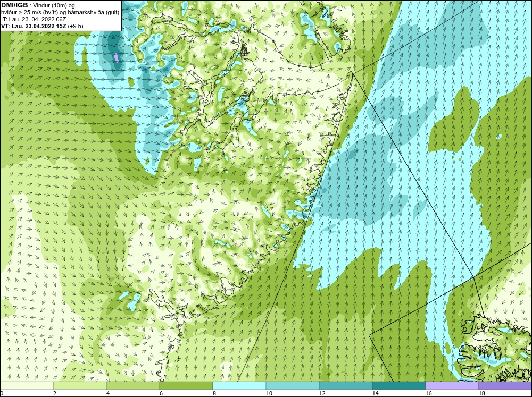Screen dimensions: 532x397
Task: Click the scale label '4'
Action: (108, 393)
